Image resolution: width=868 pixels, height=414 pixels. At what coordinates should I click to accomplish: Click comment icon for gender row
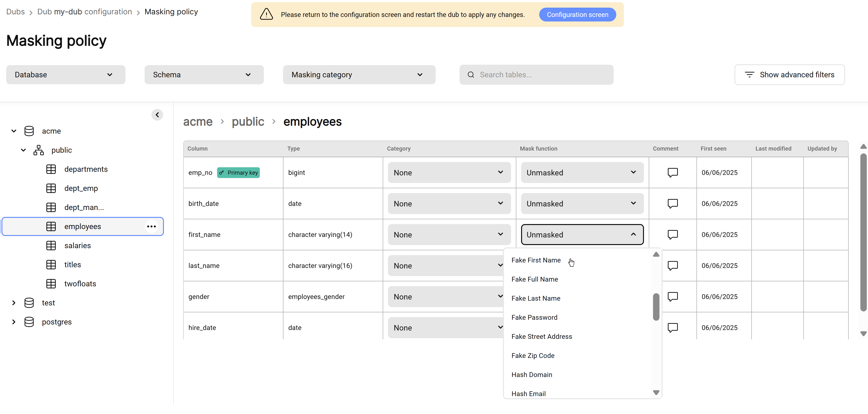tap(673, 296)
